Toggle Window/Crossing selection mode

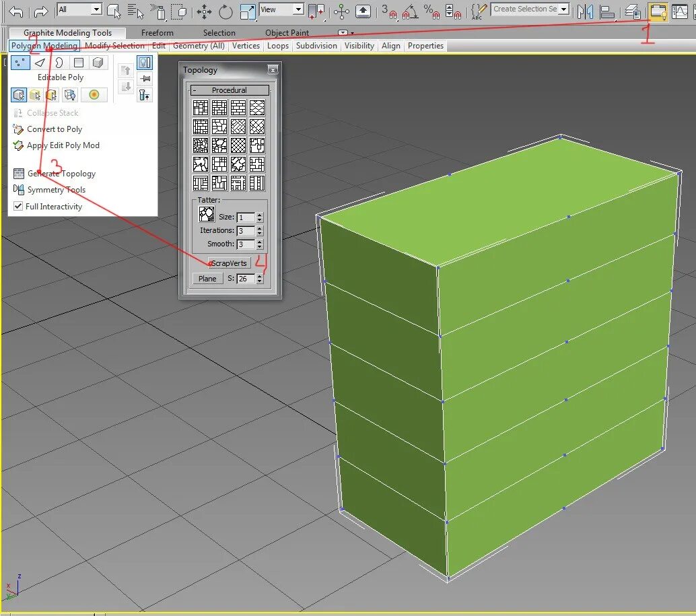coord(179,11)
